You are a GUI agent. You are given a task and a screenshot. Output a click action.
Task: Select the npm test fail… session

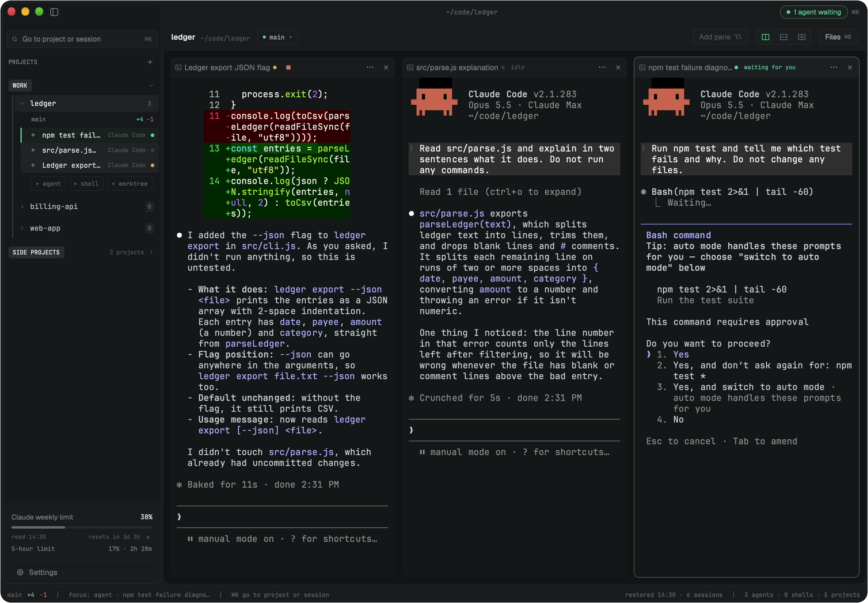point(90,135)
